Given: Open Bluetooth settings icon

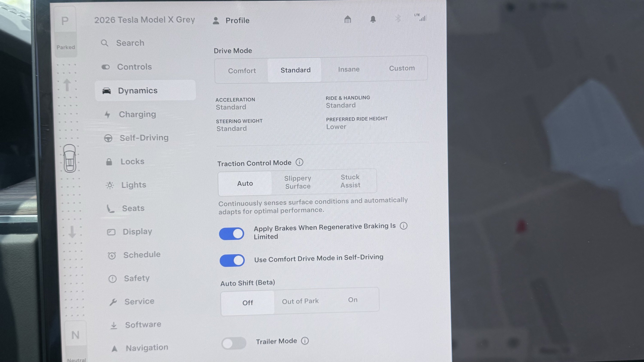Looking at the screenshot, I should pos(398,18).
